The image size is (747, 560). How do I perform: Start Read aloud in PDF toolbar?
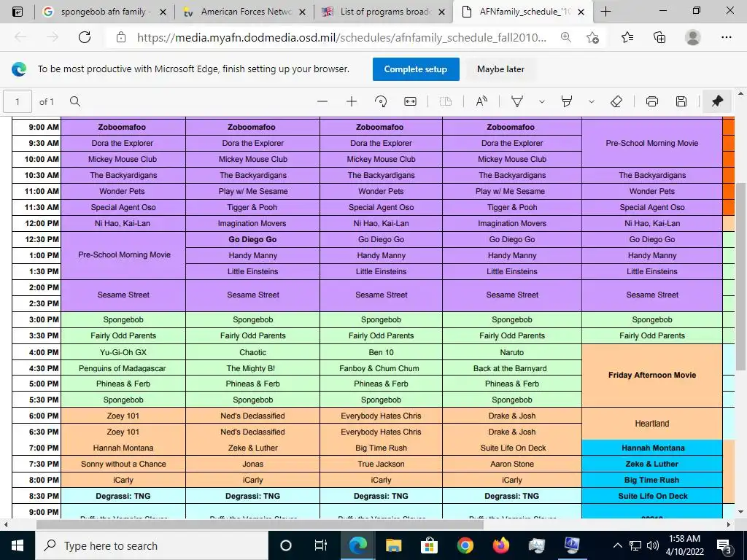tap(481, 101)
